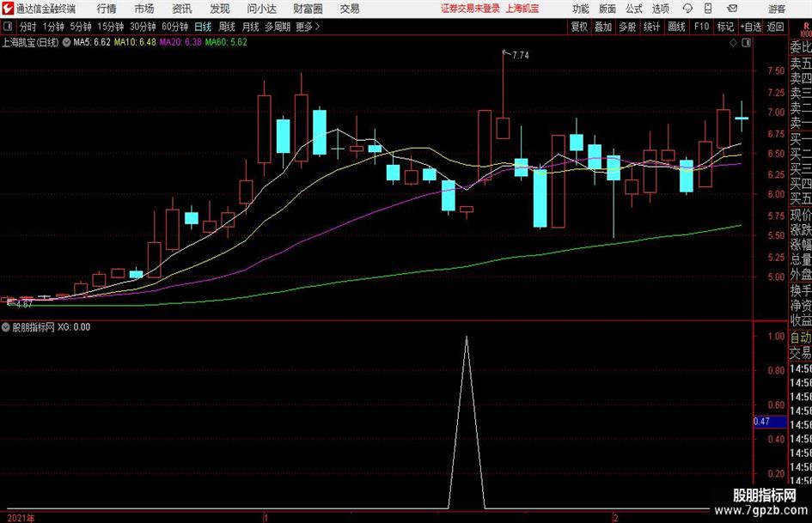The height and width of the screenshot is (523, 812).
Task: Click the 复权 button
Action: pos(579,27)
